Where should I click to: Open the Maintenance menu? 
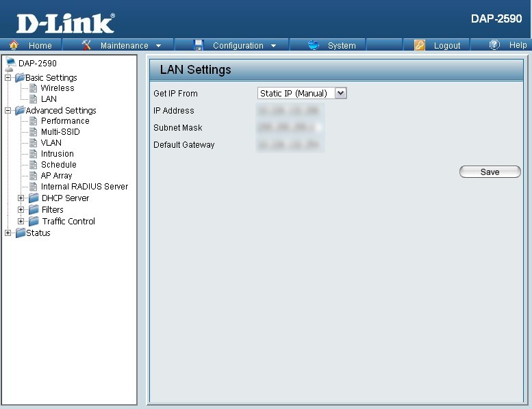(124, 45)
